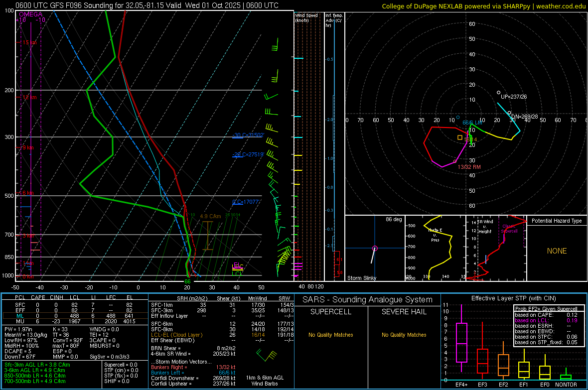Click the "Potential Hazard Type" header
Image resolution: width=588 pixels, height=390 pixels.
click(557, 221)
